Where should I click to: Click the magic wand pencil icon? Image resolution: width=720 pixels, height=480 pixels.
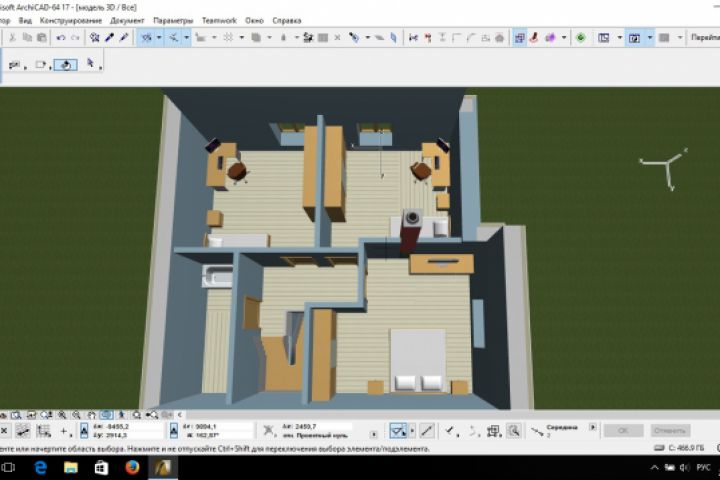coord(354,38)
